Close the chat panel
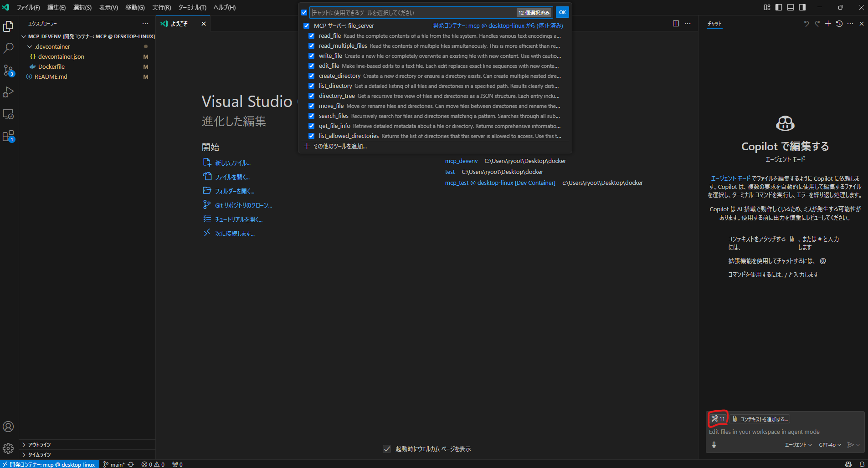 click(x=862, y=24)
